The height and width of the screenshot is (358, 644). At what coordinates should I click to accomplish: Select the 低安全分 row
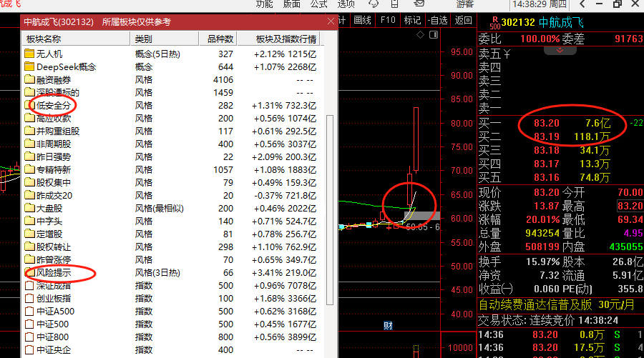point(172,105)
